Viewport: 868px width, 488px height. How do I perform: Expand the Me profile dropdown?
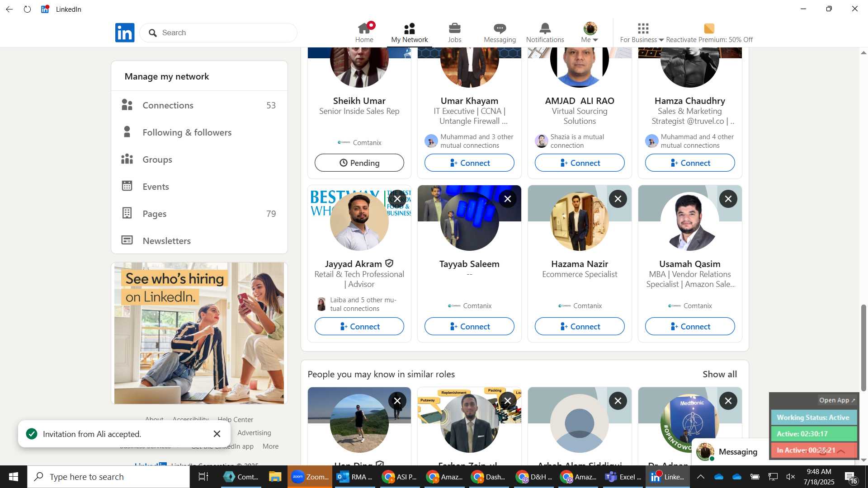click(590, 33)
